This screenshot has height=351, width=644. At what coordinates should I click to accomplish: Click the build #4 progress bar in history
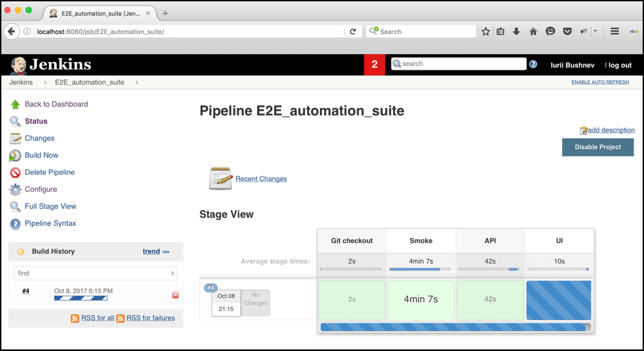click(x=81, y=298)
